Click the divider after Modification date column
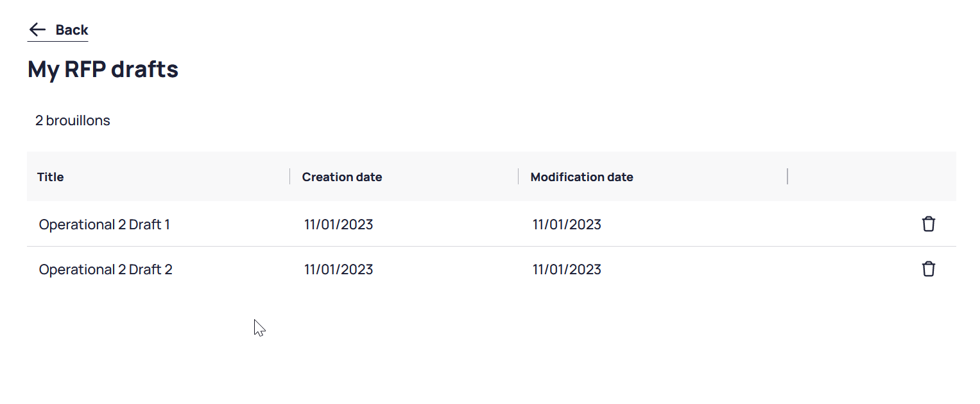 point(787,177)
